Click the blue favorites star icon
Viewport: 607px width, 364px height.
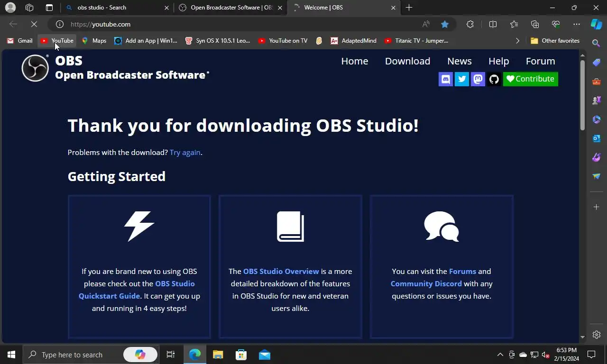point(445,24)
